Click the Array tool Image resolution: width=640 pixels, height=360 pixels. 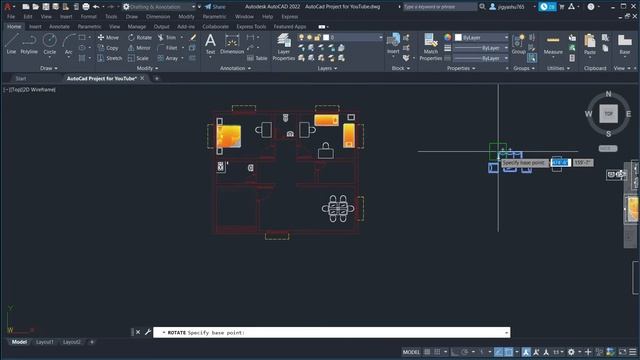tap(168, 58)
